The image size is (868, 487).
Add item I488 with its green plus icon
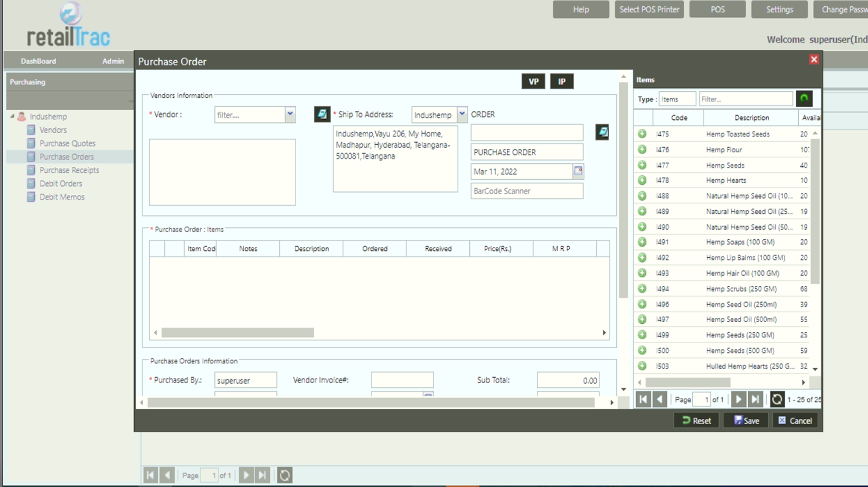(x=642, y=196)
